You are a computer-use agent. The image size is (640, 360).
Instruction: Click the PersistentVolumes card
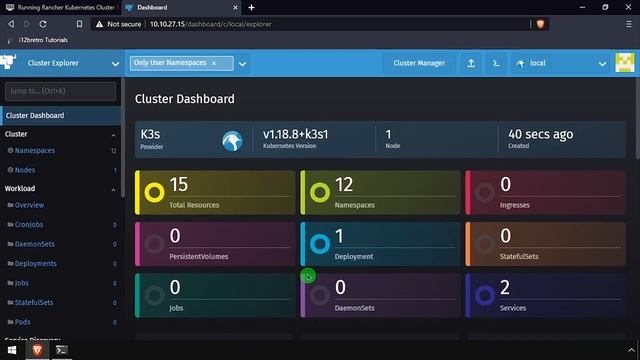215,244
